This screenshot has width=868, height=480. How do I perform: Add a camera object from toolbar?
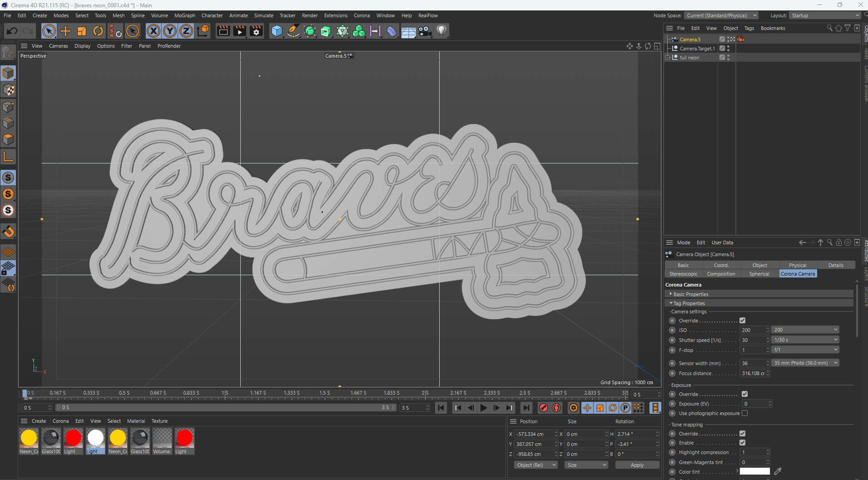(x=425, y=31)
